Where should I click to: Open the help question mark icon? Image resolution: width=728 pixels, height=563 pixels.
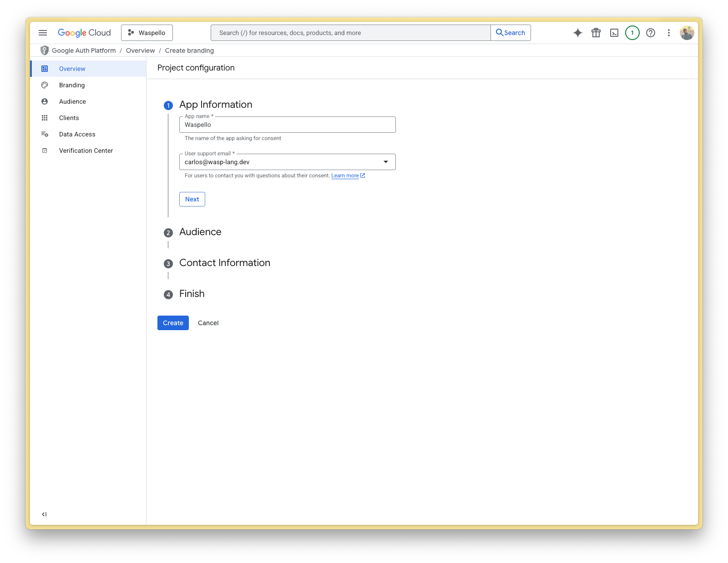click(x=650, y=32)
